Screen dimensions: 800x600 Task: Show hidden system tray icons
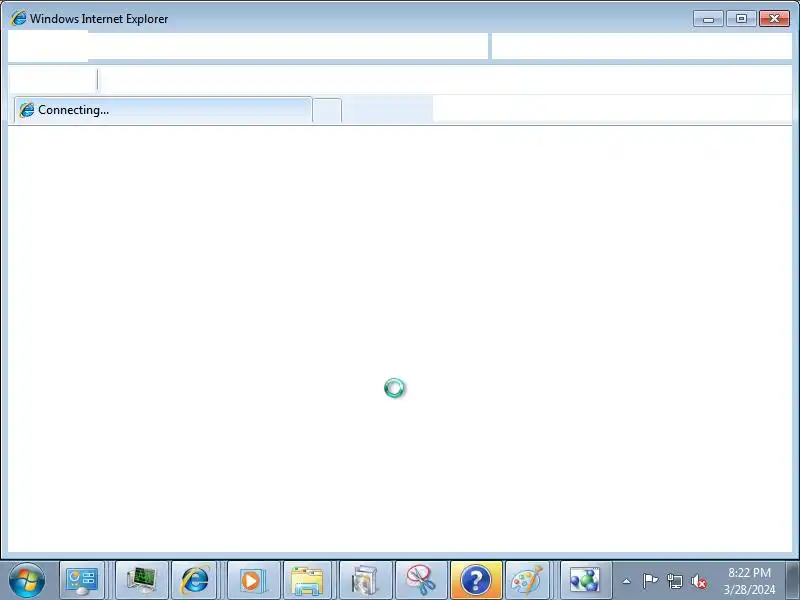(627, 581)
